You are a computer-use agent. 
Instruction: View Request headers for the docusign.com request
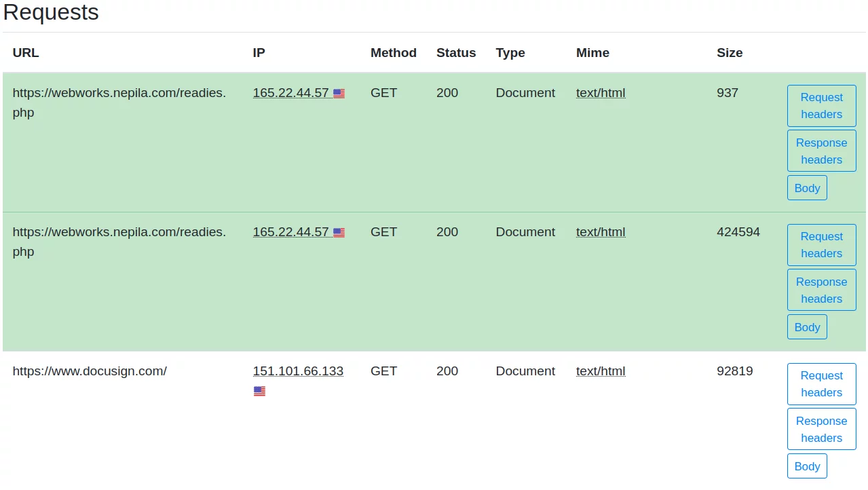coord(821,384)
